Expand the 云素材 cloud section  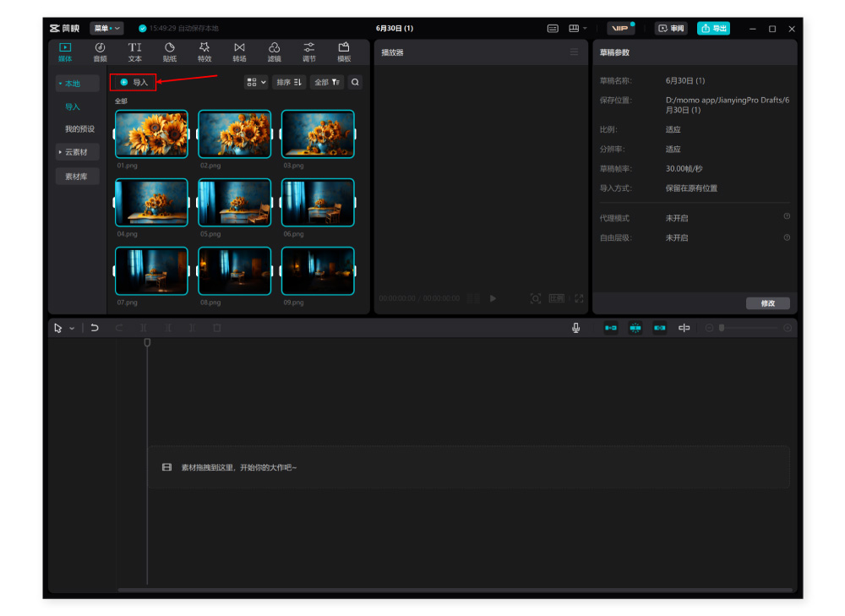pos(77,152)
